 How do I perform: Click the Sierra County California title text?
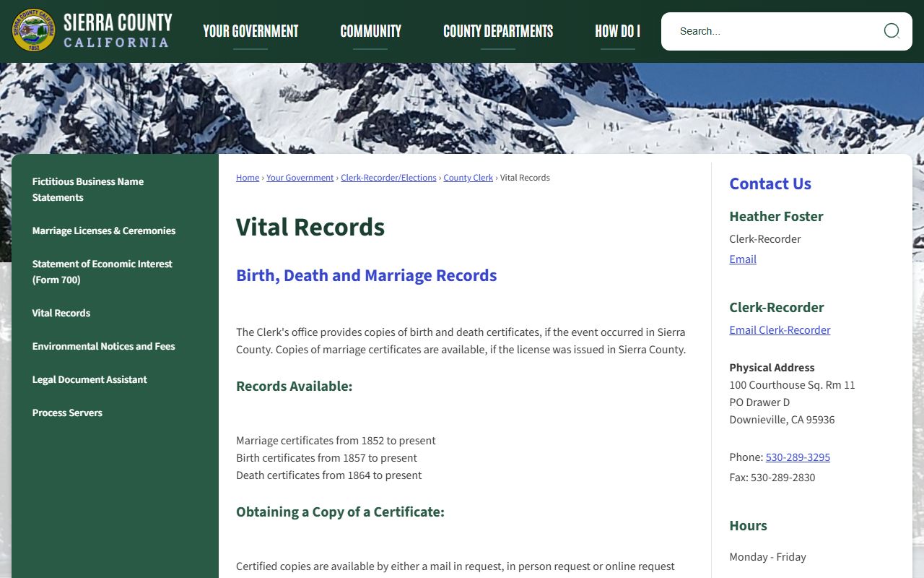(118, 30)
